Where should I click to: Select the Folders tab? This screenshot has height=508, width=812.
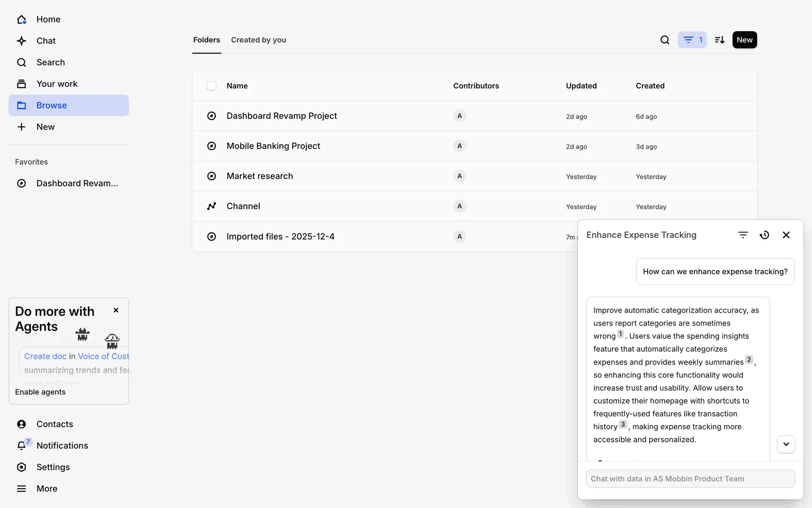(x=206, y=40)
